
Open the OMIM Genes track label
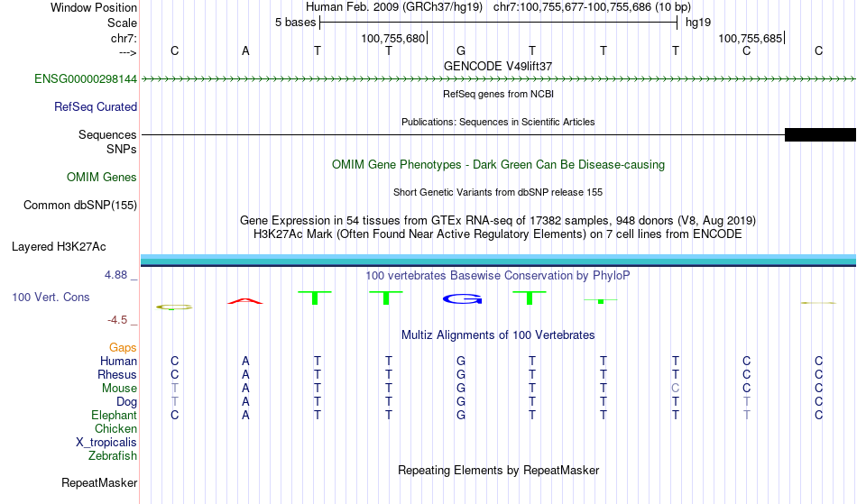[x=102, y=178]
